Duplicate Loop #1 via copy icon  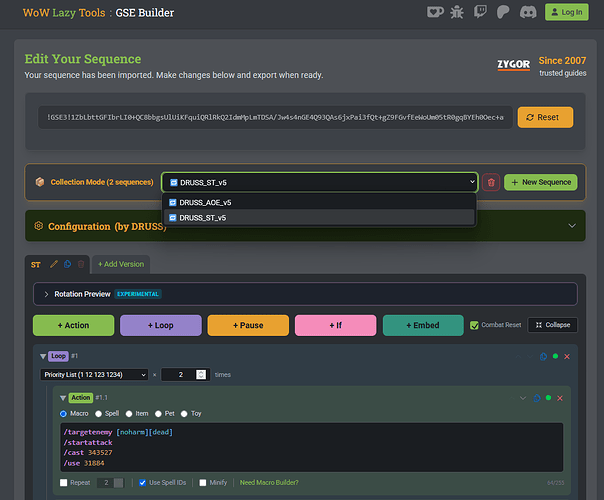pyautogui.click(x=543, y=356)
